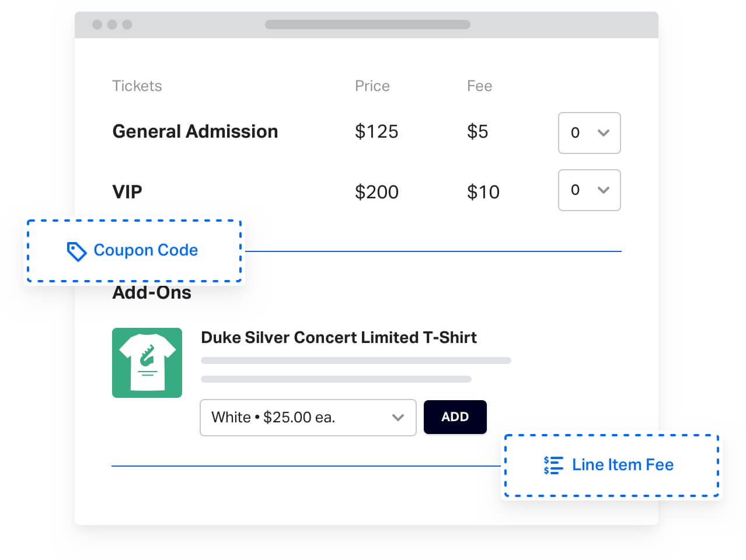Click the chevron on the General Admission quantity selector
The image size is (746, 560).
coord(604,133)
